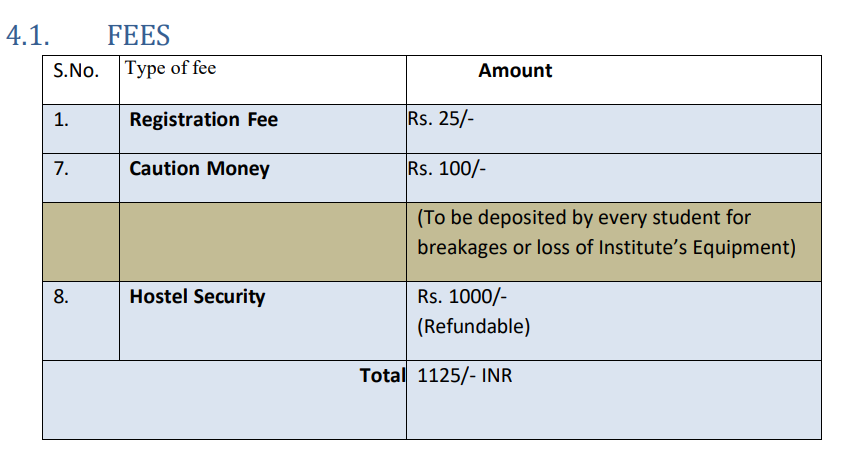Select the Rs. 100/- amount

pyautogui.click(x=447, y=167)
